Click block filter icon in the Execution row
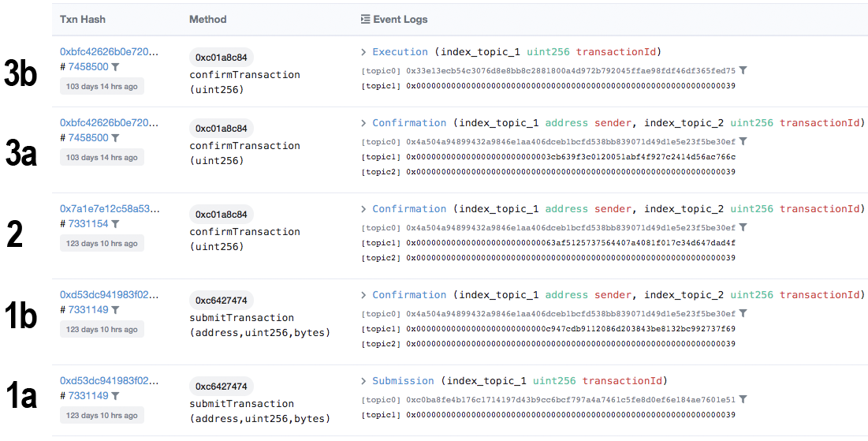The height and width of the screenshot is (441, 868). click(115, 67)
